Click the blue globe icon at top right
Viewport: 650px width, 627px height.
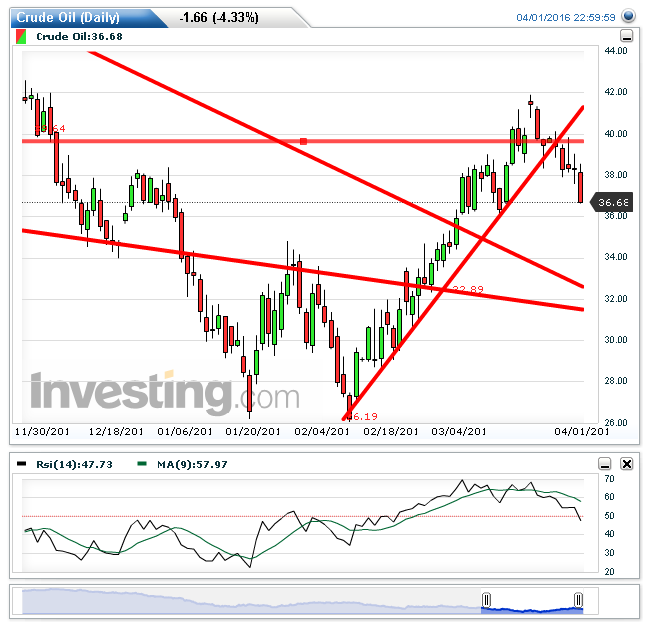(x=628, y=17)
